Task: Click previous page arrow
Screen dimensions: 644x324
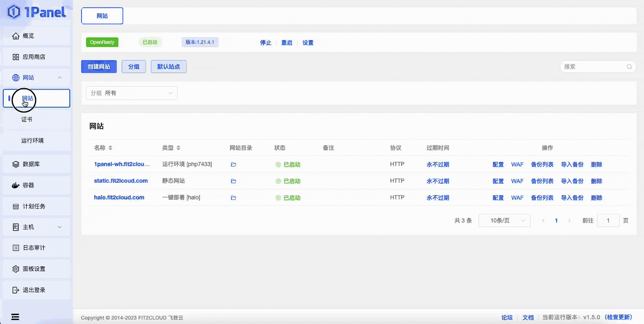Action: (543, 220)
